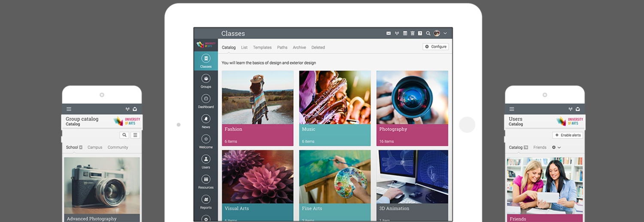Open the Advanced Photography camera image
This screenshot has width=644, height=222.
point(102,186)
